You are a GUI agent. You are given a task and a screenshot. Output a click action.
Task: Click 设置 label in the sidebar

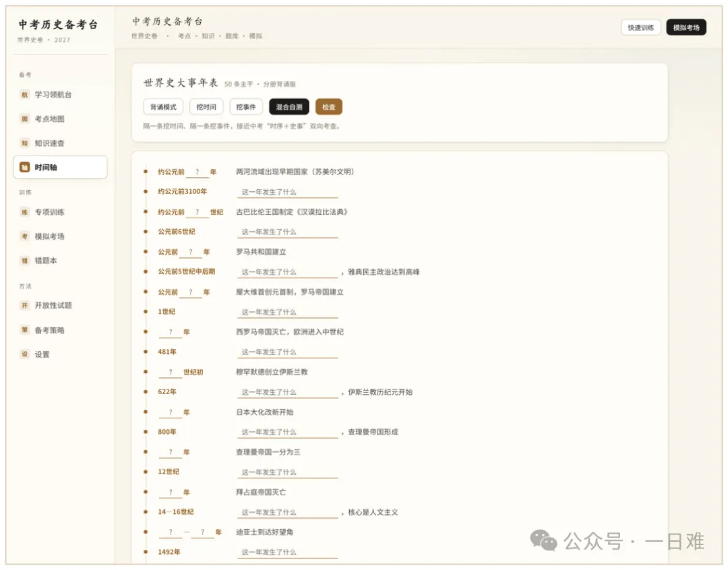42,354
